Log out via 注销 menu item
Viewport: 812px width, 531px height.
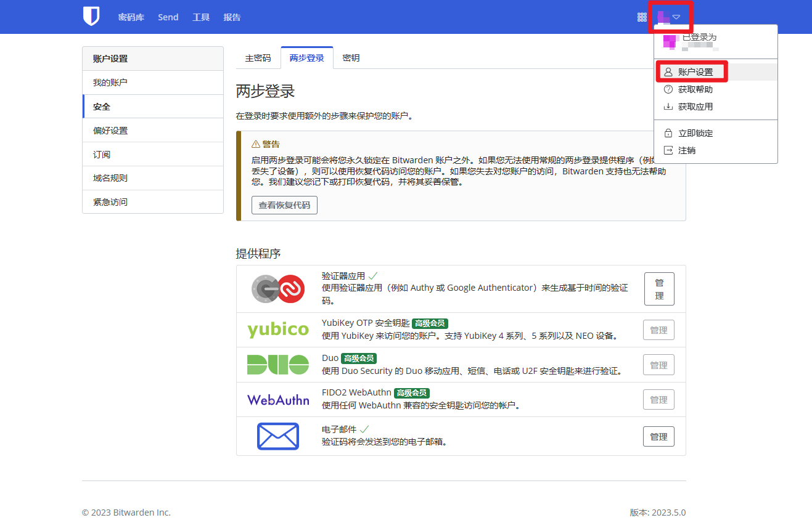point(686,150)
